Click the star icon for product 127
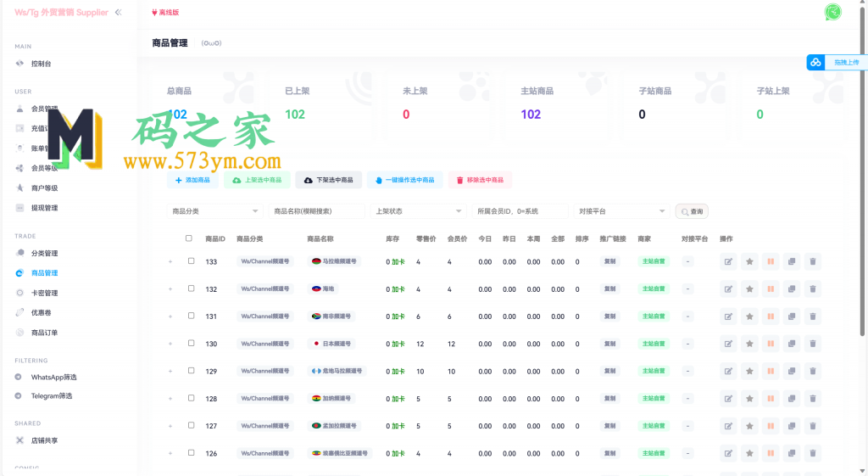The height and width of the screenshot is (476, 868). 749,426
